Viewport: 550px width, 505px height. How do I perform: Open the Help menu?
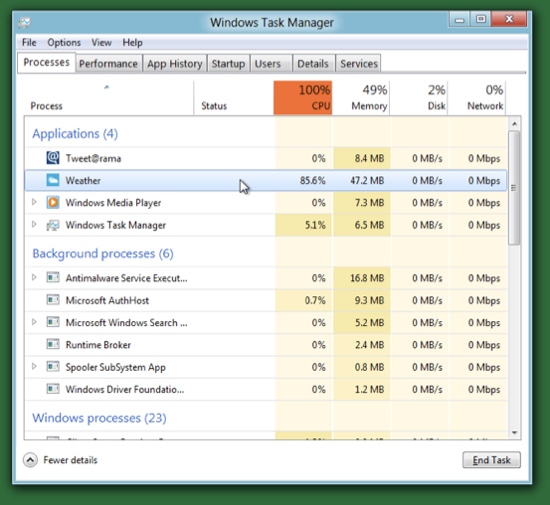click(x=132, y=42)
